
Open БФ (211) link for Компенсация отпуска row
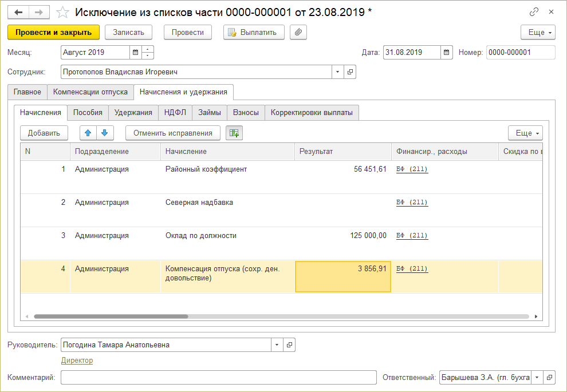tap(412, 269)
